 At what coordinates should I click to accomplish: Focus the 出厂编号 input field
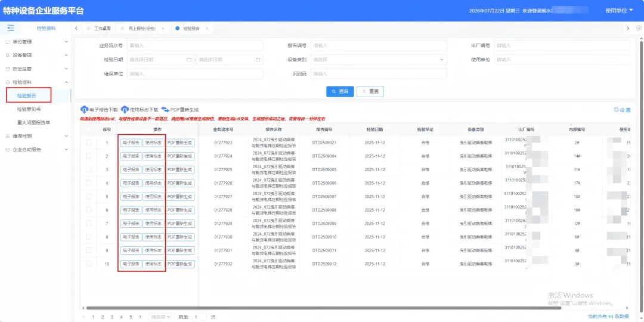click(x=562, y=45)
